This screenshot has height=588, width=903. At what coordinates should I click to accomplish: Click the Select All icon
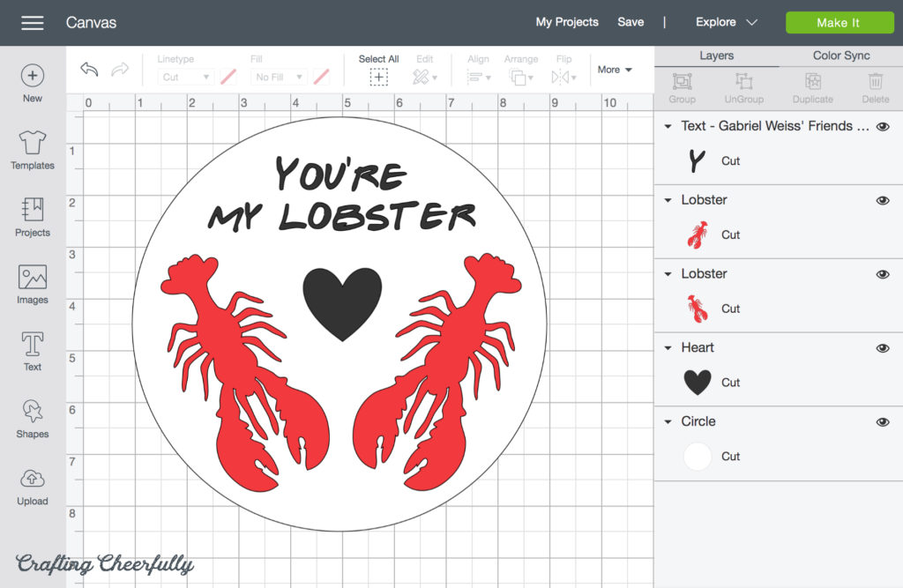[378, 77]
